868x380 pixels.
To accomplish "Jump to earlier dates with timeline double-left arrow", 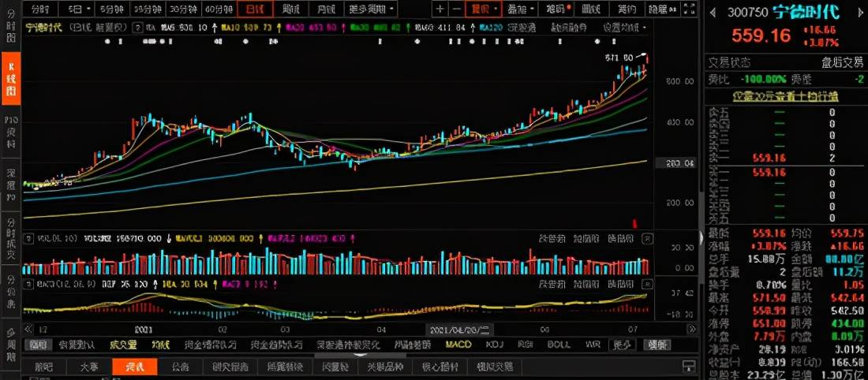I will (x=28, y=329).
